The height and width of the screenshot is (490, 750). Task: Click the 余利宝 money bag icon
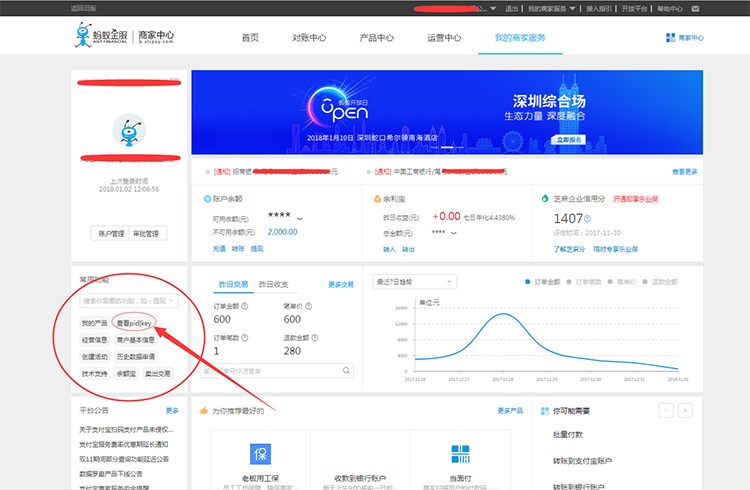[x=377, y=199]
